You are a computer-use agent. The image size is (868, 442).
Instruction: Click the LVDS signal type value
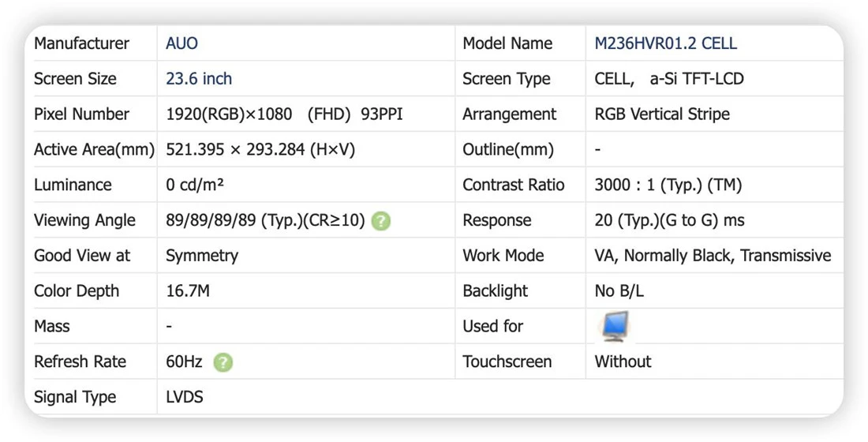185,397
